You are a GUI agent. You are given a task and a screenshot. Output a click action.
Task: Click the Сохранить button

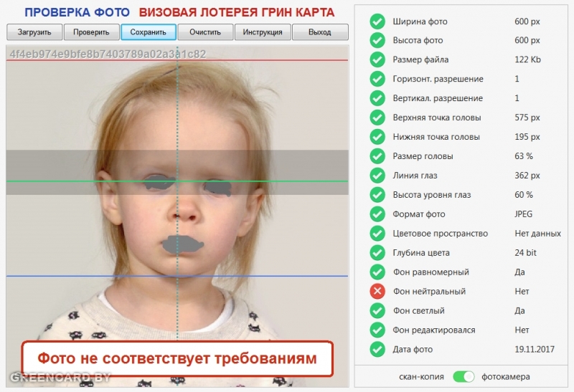(149, 32)
